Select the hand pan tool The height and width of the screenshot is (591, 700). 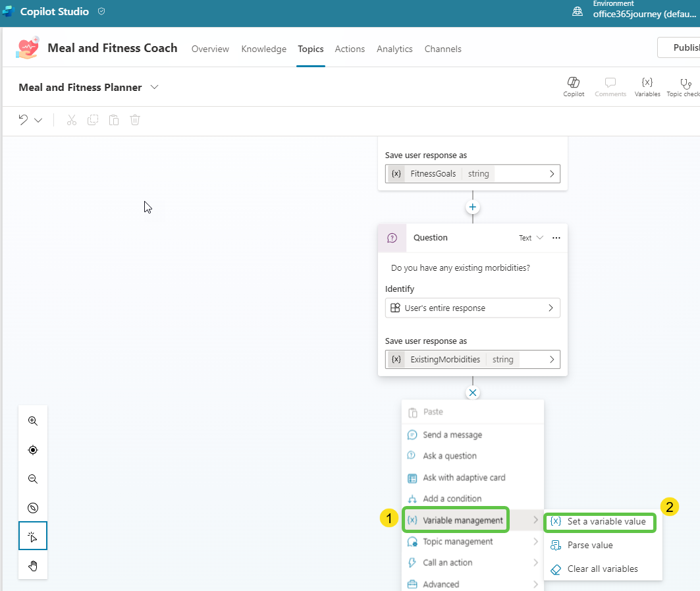[x=33, y=566]
